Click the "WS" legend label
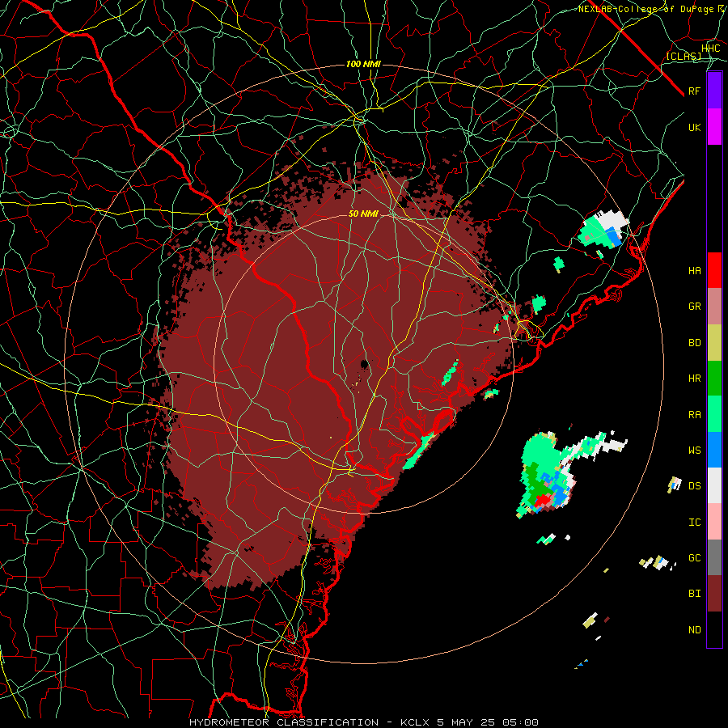Screen dimensions: 728x728 tap(694, 451)
